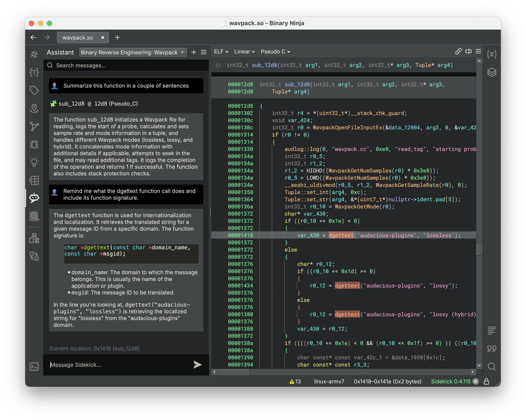Split the view with the pane icon
This screenshot has height=420, width=526.
(468, 51)
